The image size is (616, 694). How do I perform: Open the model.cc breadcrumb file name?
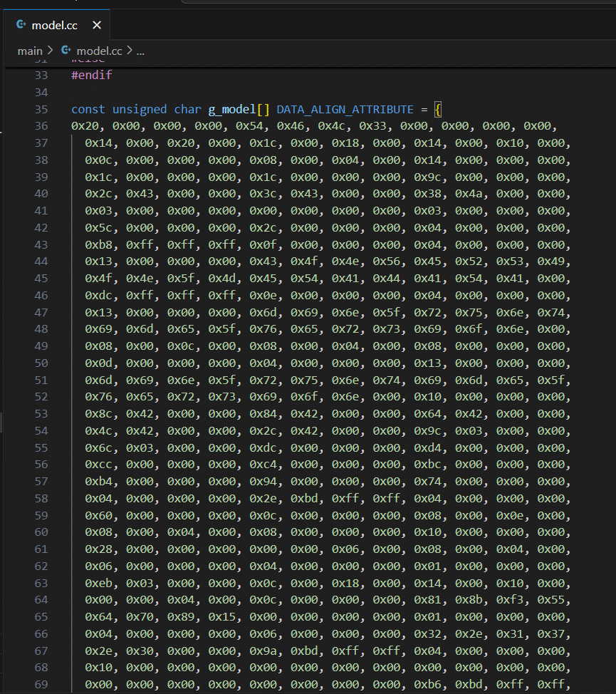99,51
